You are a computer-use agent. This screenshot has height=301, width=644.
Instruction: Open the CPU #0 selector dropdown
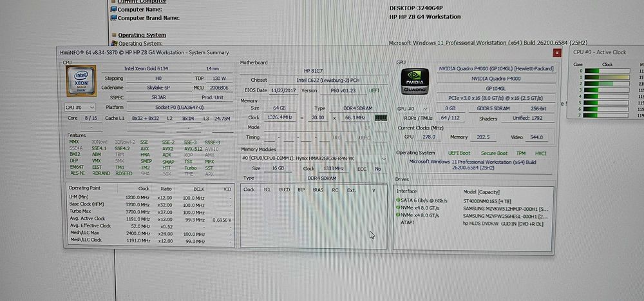pos(80,108)
